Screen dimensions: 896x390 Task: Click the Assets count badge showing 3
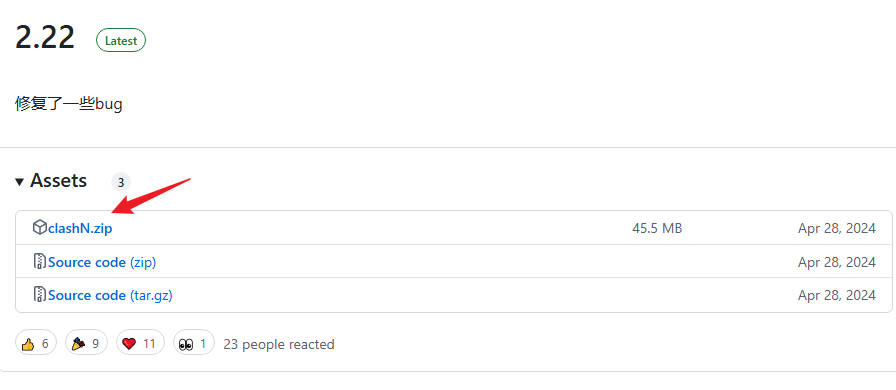click(x=121, y=182)
